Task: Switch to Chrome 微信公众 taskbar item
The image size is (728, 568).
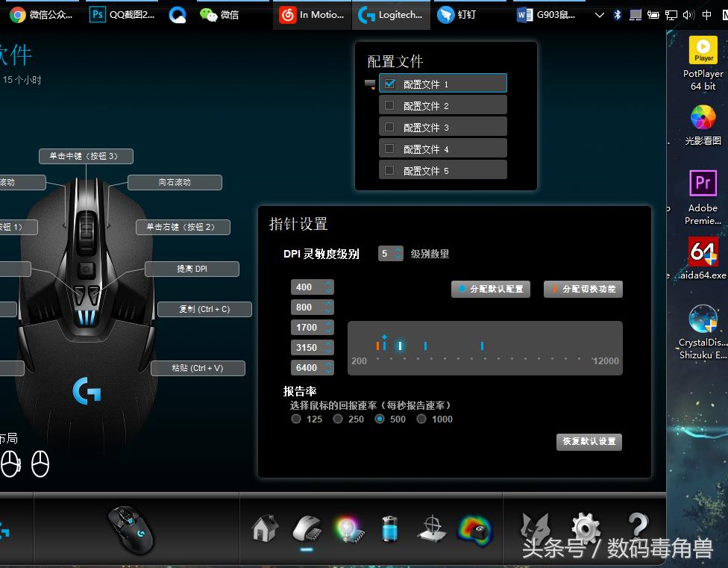Action: pyautogui.click(x=41, y=15)
